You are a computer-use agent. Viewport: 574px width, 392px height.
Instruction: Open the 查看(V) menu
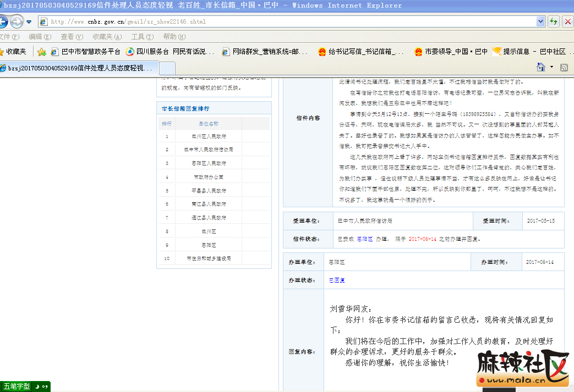72,37
